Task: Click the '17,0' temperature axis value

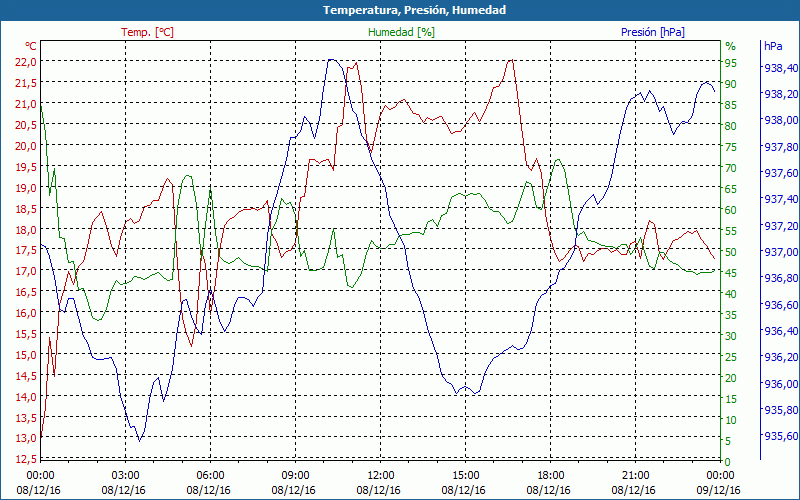Action: (x=26, y=271)
